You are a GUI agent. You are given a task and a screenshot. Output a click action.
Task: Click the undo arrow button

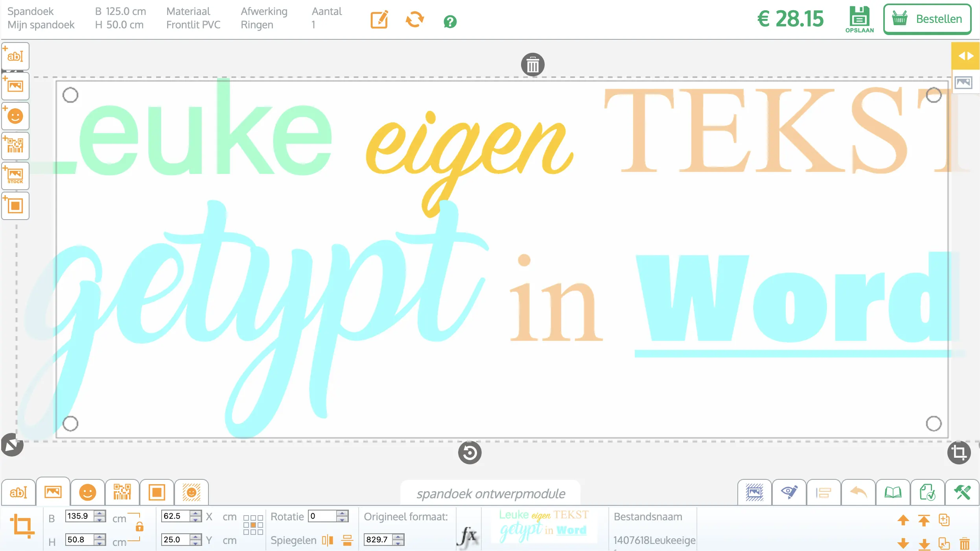[858, 492]
